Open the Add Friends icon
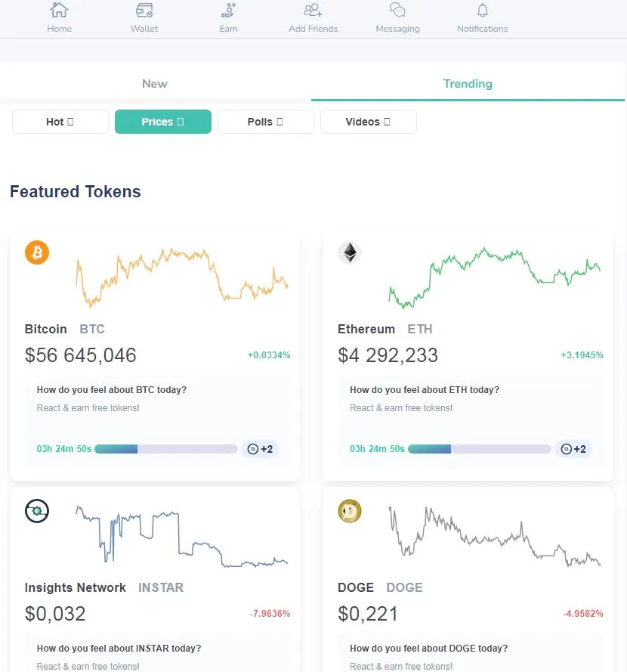 [313, 10]
